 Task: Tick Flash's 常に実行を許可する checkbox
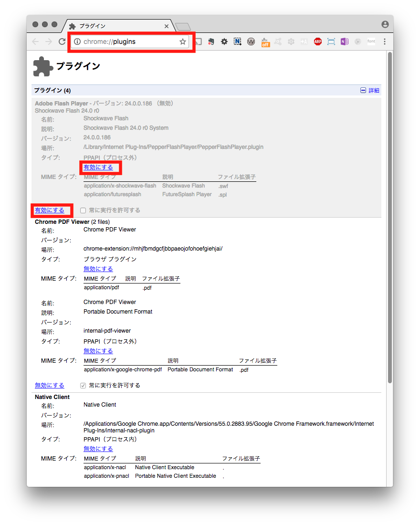coord(83,210)
